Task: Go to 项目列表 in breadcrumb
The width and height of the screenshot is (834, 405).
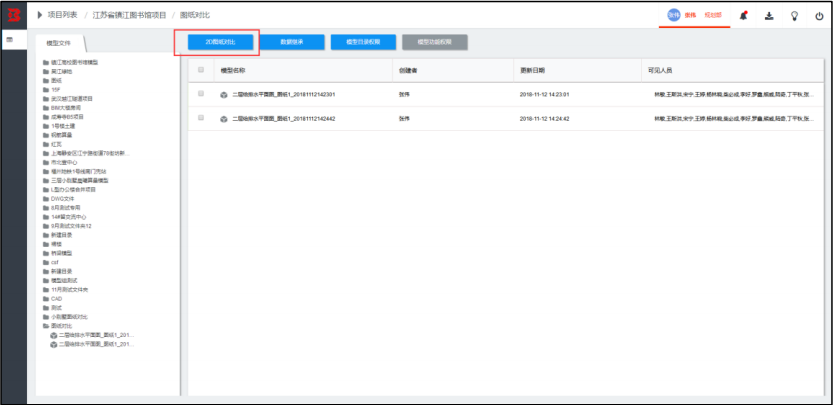Action: pyautogui.click(x=62, y=15)
